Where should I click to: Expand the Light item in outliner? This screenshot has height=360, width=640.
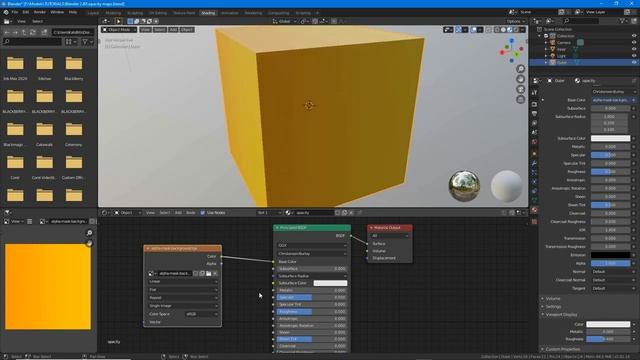tap(546, 56)
